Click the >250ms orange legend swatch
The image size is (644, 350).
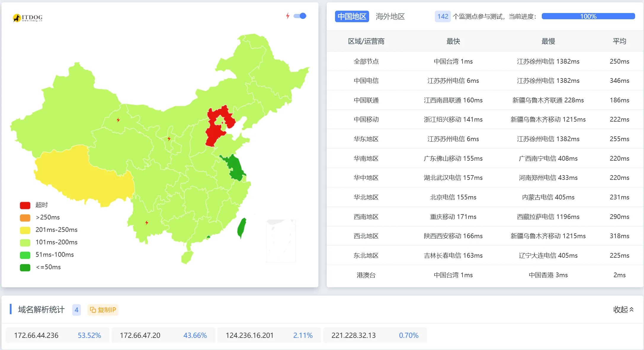[25, 217]
